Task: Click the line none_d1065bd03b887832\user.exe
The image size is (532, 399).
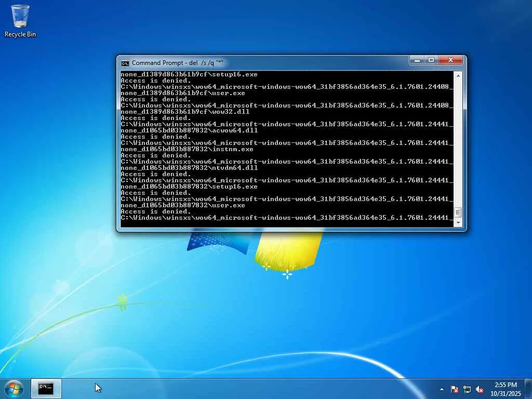Action: (183, 205)
